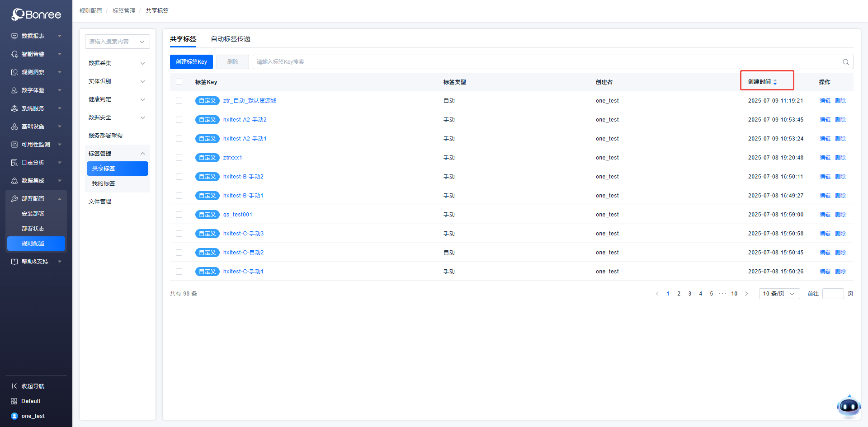The image size is (868, 427).
Task: Click the one_test user avatar icon
Action: coord(14,416)
